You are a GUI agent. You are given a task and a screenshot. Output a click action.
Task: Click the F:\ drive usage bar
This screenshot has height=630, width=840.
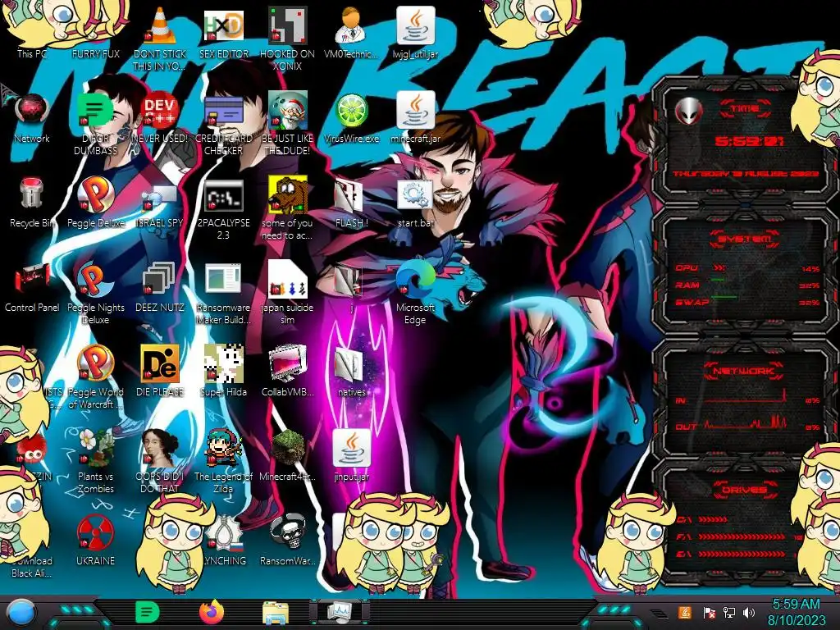[x=742, y=536]
